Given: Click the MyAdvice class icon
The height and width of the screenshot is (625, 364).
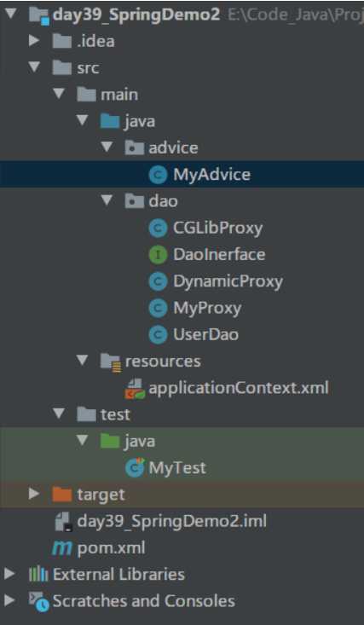Looking at the screenshot, I should [158, 175].
